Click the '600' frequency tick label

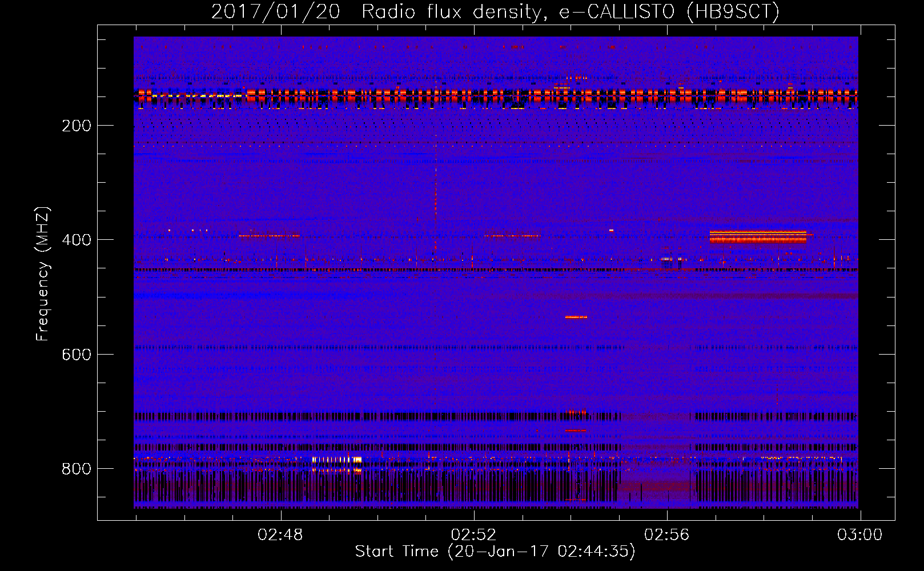pos(77,355)
